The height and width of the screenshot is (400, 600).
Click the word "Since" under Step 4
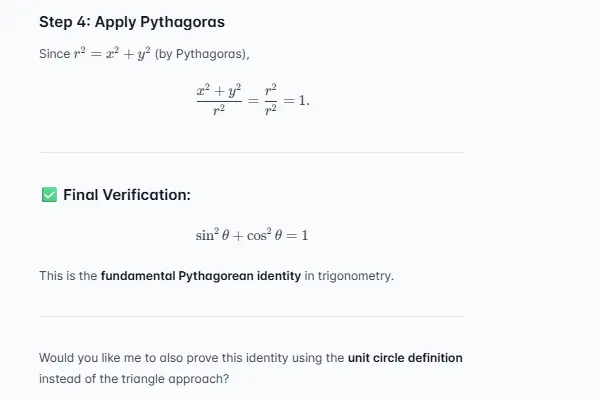[x=53, y=53]
